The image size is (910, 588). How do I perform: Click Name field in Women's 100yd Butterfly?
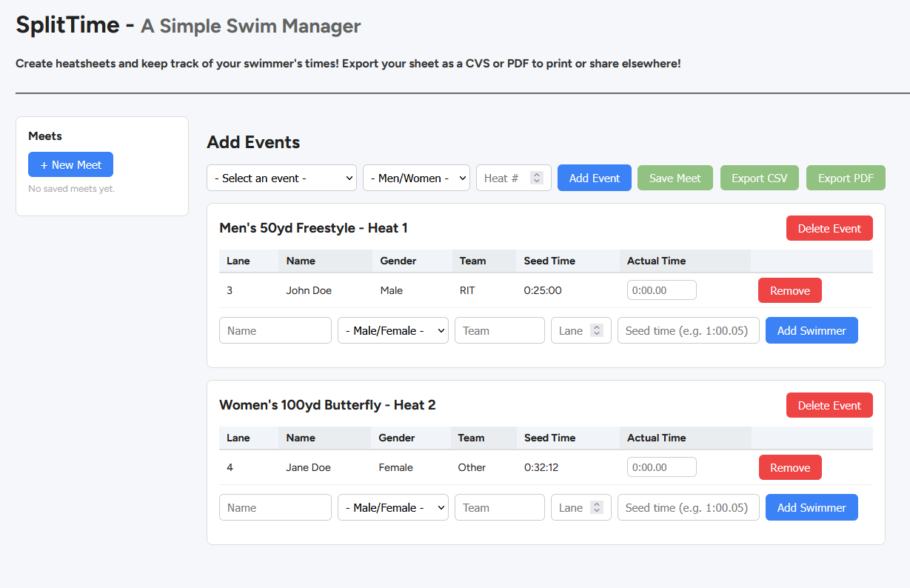click(x=275, y=507)
